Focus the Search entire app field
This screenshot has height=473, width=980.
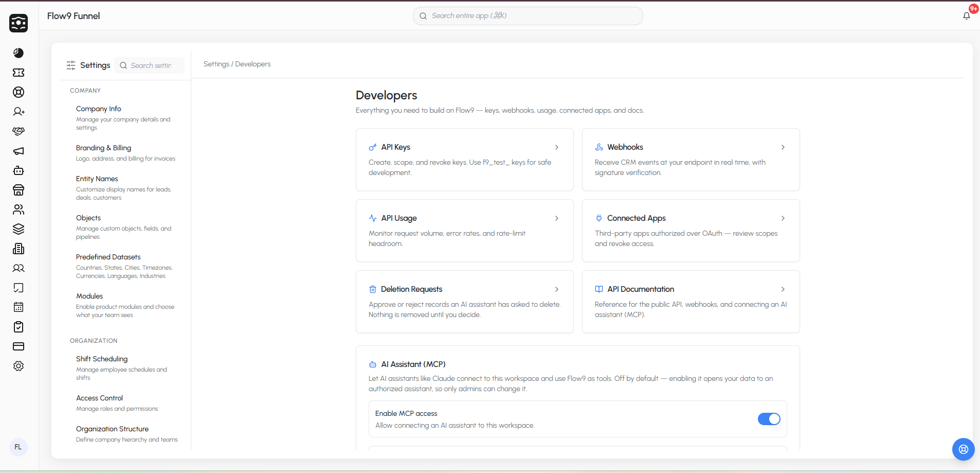528,16
